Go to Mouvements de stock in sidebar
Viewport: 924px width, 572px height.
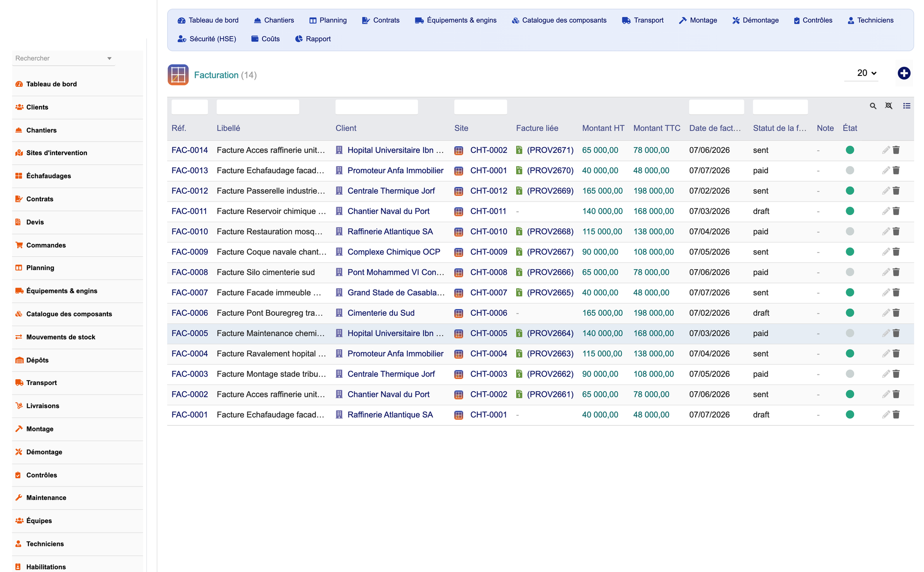point(61,337)
